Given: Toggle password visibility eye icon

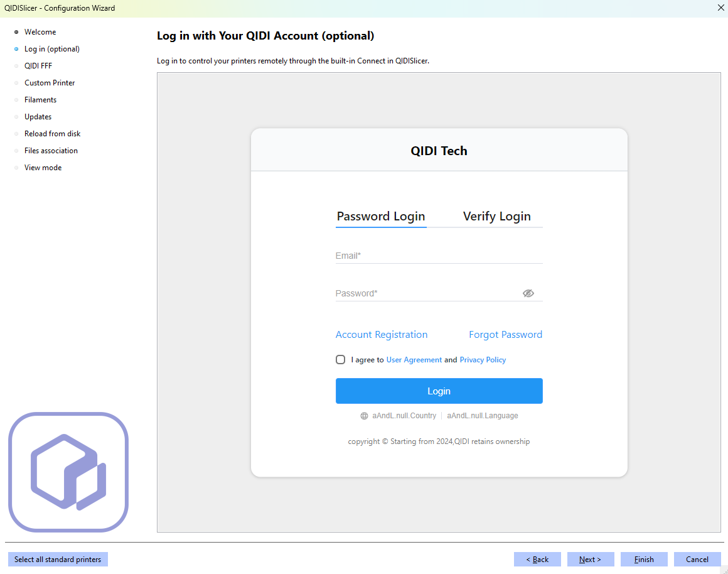Looking at the screenshot, I should pyautogui.click(x=528, y=293).
